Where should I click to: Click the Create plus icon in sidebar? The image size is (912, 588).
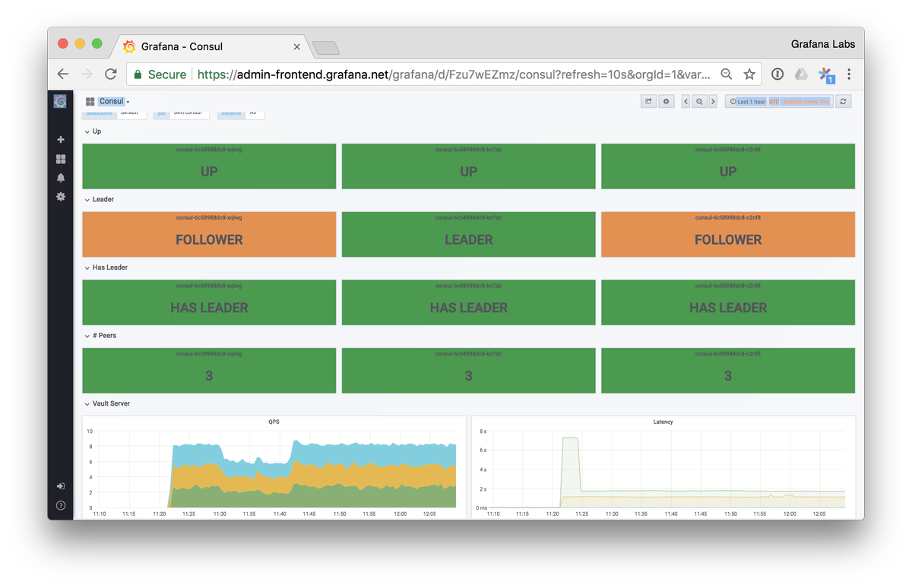coord(61,140)
